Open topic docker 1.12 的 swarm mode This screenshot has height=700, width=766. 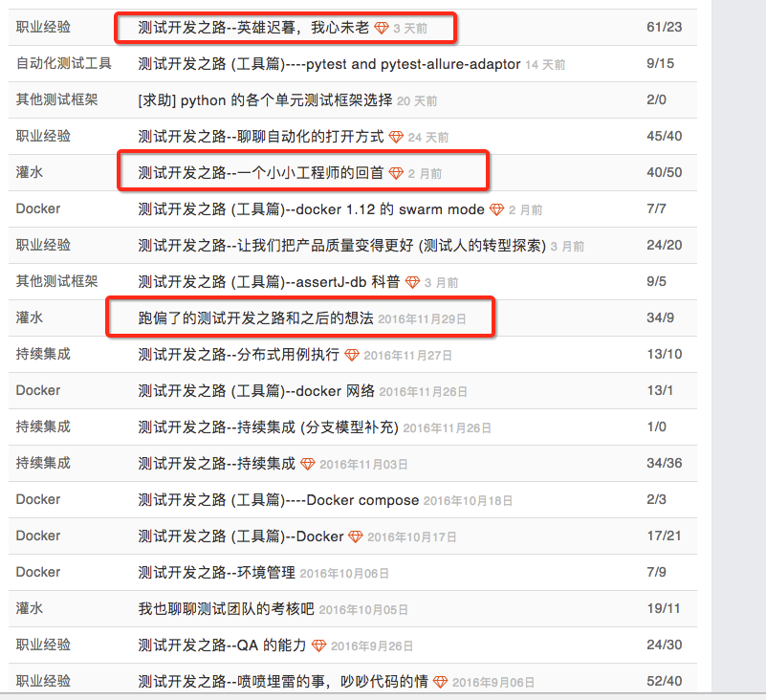pos(311,209)
